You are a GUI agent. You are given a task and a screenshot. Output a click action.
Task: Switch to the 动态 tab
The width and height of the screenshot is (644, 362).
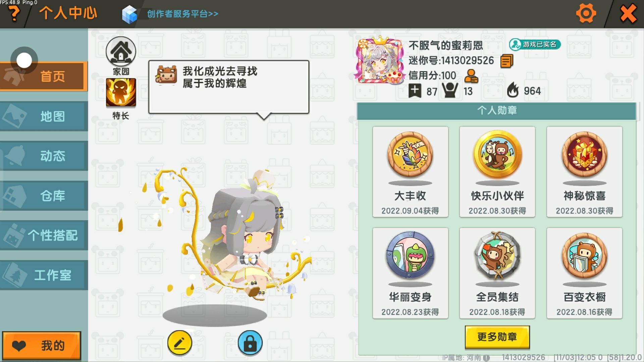(44, 156)
